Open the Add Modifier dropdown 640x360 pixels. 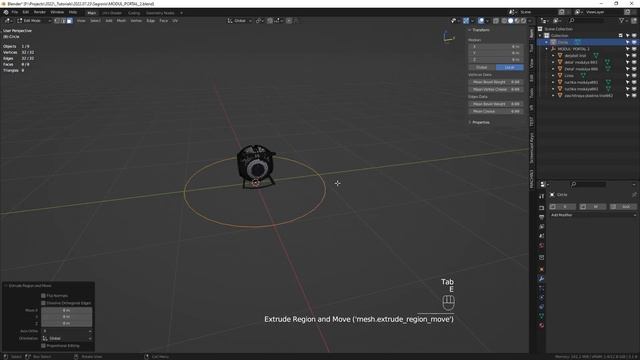[593, 215]
